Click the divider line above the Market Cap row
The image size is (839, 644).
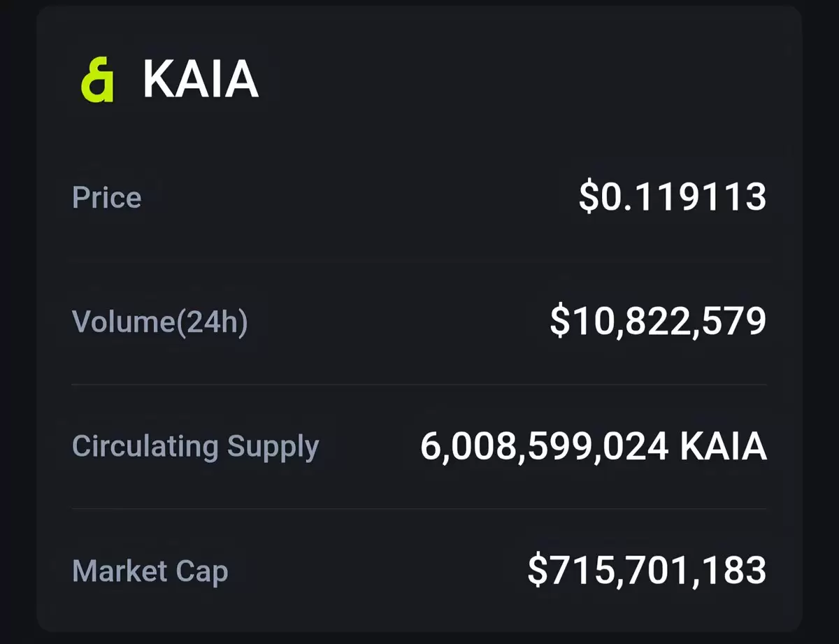[x=419, y=508]
